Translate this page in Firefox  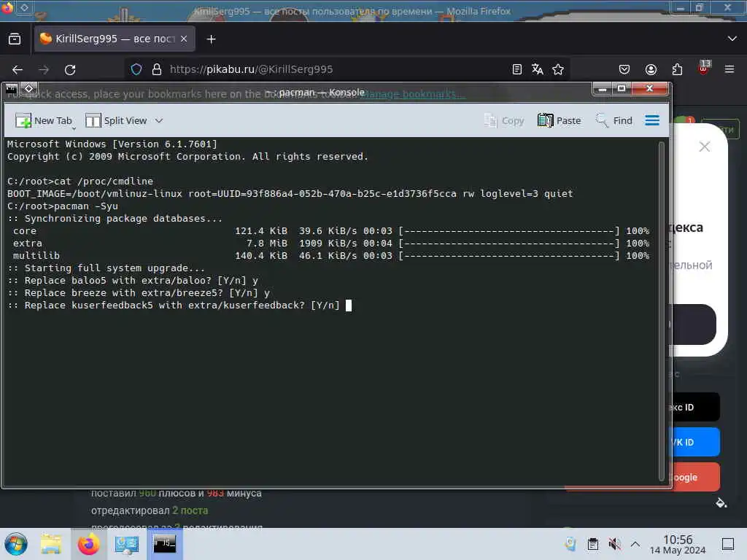point(538,69)
